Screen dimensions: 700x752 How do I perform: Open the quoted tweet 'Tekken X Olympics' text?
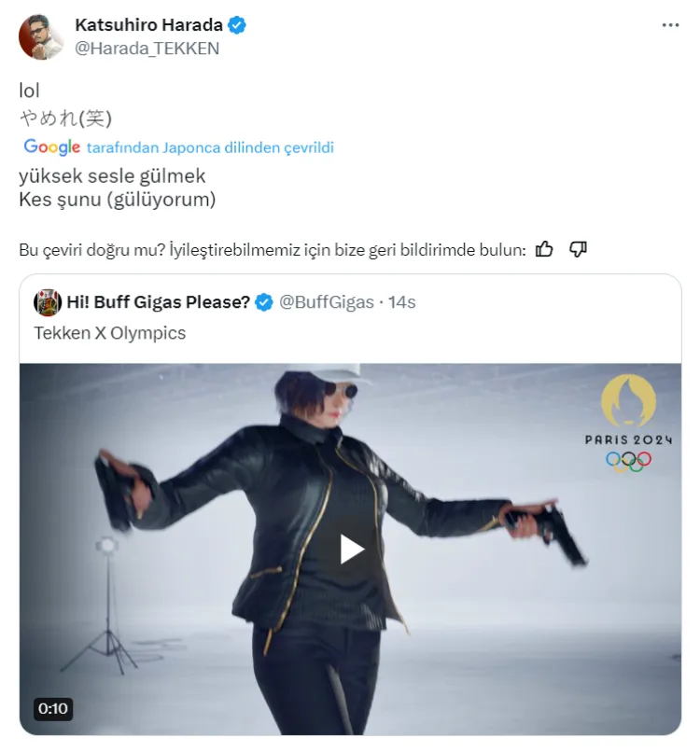110,333
